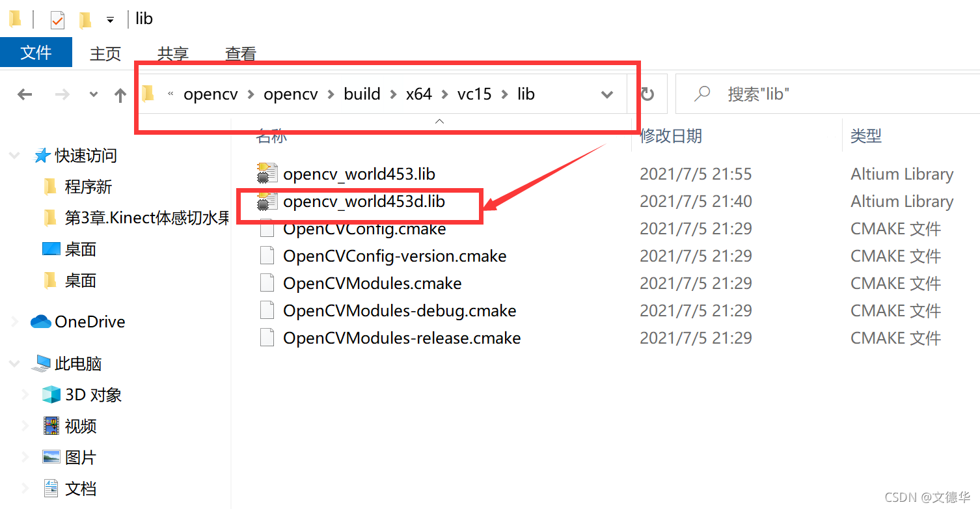Click the OneDrive cloud icon

coord(41,322)
